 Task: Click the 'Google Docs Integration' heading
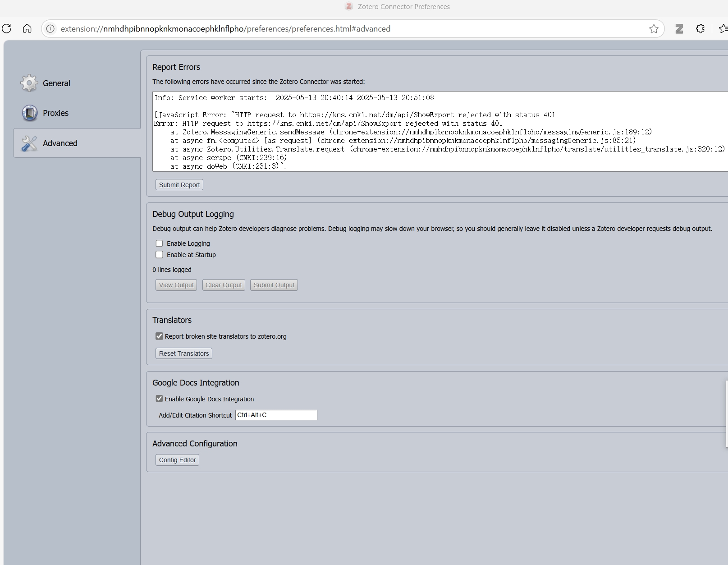tap(196, 383)
